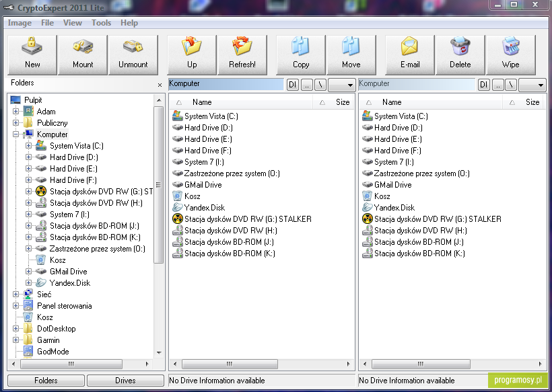Image resolution: width=552 pixels, height=392 pixels.
Task: Click the Mount toolbar icon
Action: (83, 55)
